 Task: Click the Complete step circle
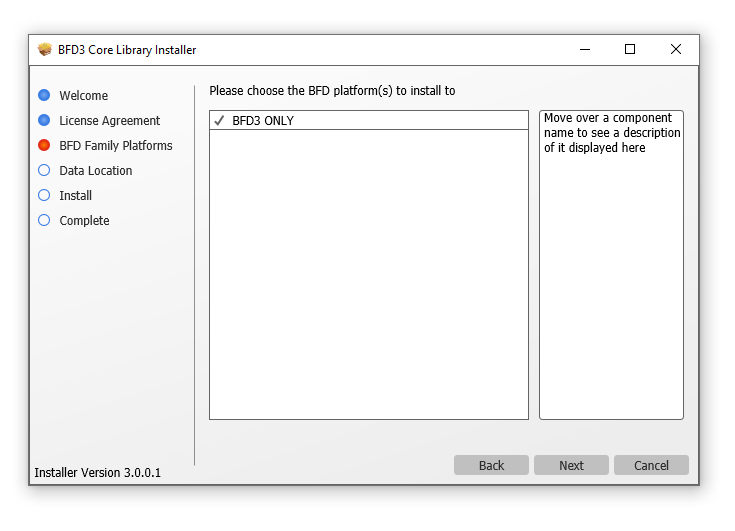44,220
